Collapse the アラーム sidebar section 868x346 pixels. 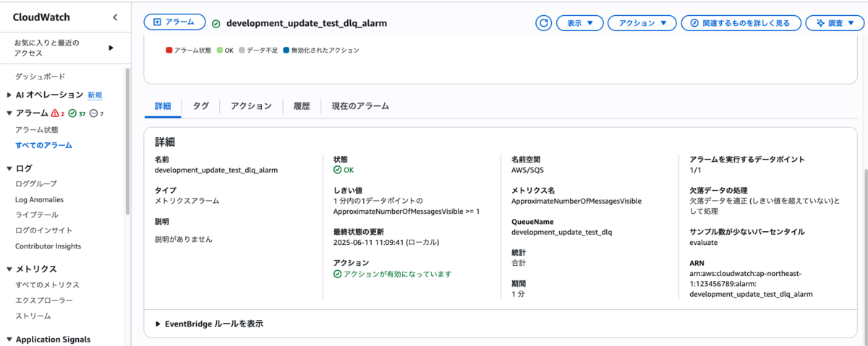[9, 113]
